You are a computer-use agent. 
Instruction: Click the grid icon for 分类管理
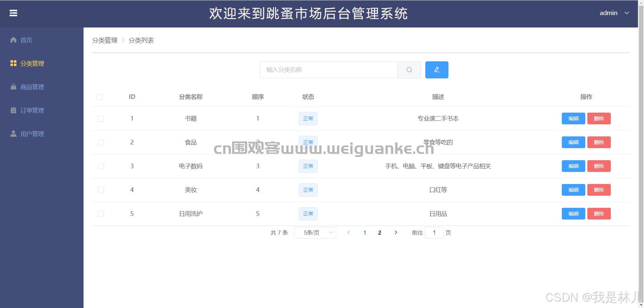13,63
